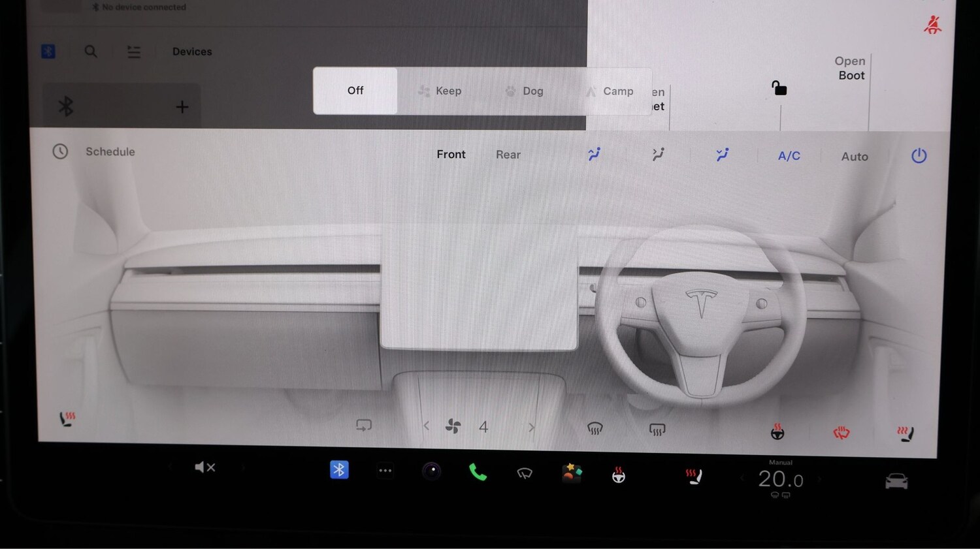Switch to the Rear climate tab
This screenshot has width=980, height=549.
pyautogui.click(x=508, y=155)
